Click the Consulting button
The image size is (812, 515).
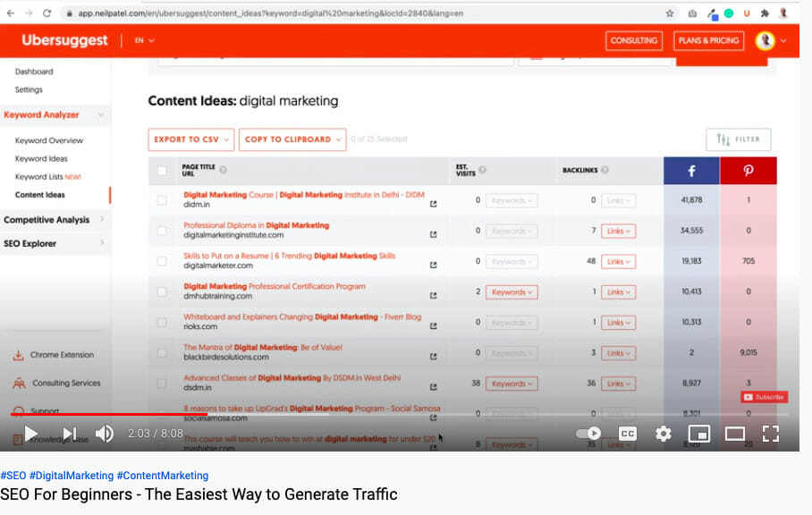click(634, 40)
